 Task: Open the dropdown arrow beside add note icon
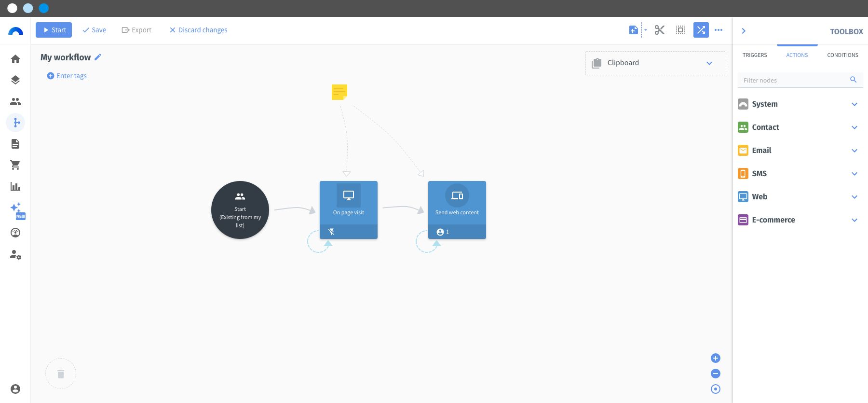[646, 30]
